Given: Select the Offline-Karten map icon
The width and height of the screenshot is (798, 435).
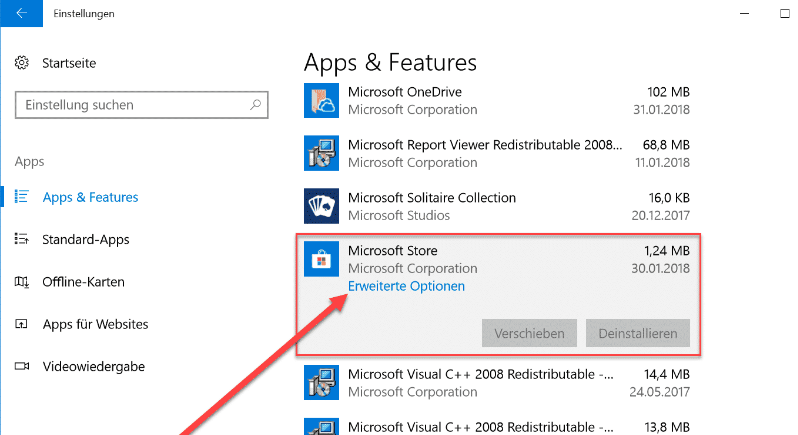Looking at the screenshot, I should pyautogui.click(x=21, y=281).
